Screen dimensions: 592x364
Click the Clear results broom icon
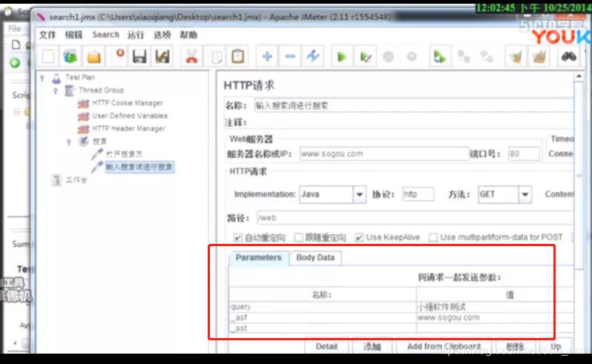tap(516, 56)
